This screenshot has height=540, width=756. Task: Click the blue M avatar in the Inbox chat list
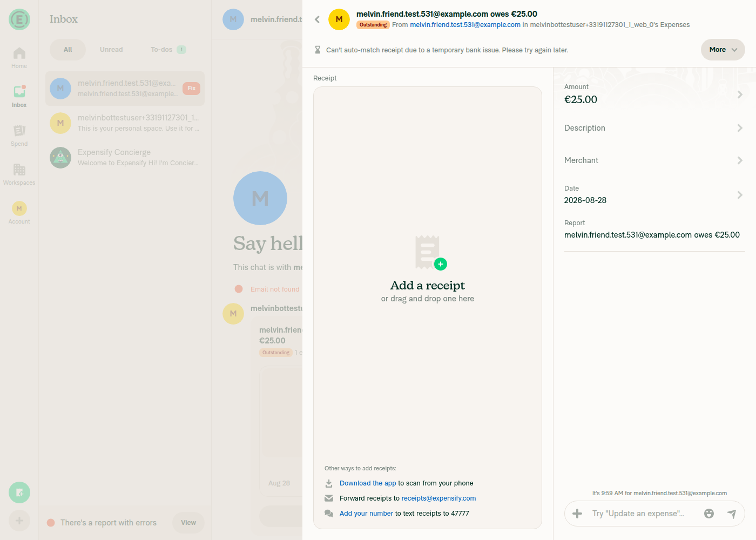coord(60,89)
